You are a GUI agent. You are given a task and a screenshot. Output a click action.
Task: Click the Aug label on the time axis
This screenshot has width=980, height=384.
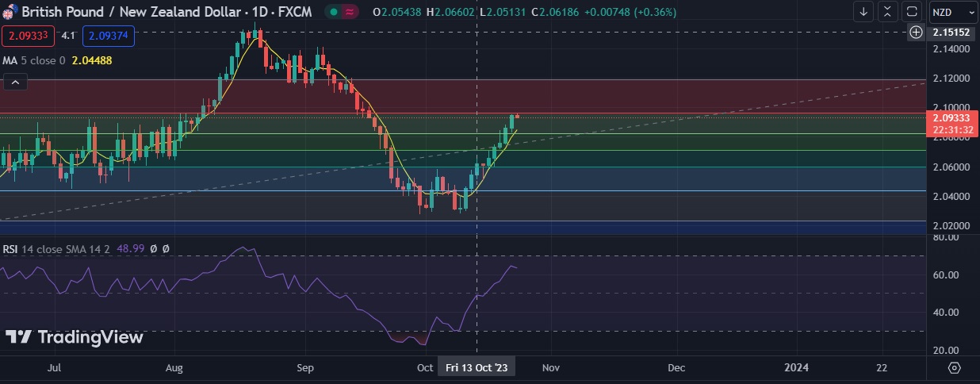(x=175, y=367)
